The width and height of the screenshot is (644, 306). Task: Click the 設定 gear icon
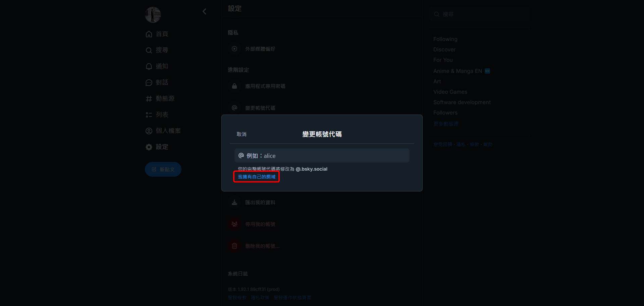click(149, 147)
